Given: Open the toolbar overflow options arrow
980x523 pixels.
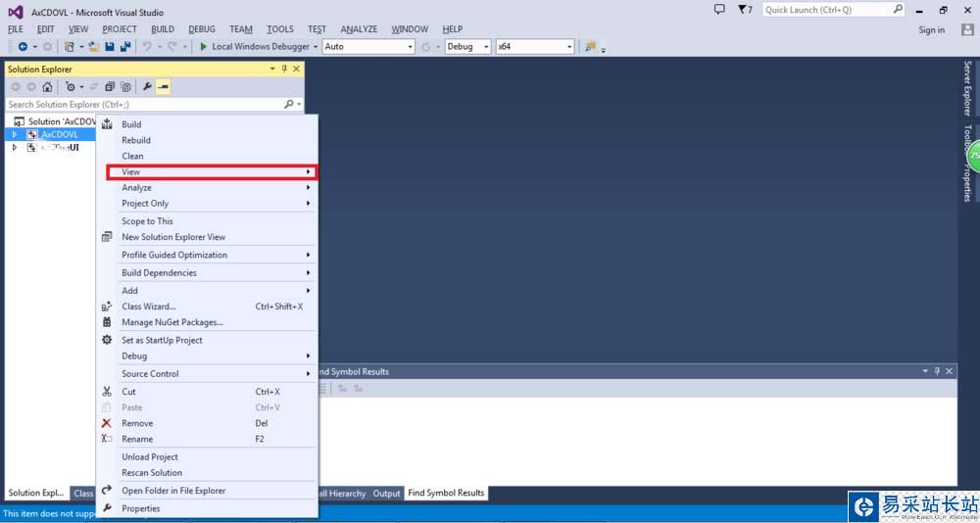Looking at the screenshot, I should (603, 49).
